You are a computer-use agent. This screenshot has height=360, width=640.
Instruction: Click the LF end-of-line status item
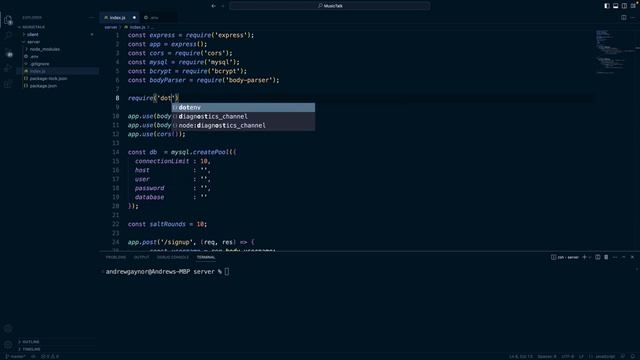pyautogui.click(x=581, y=356)
